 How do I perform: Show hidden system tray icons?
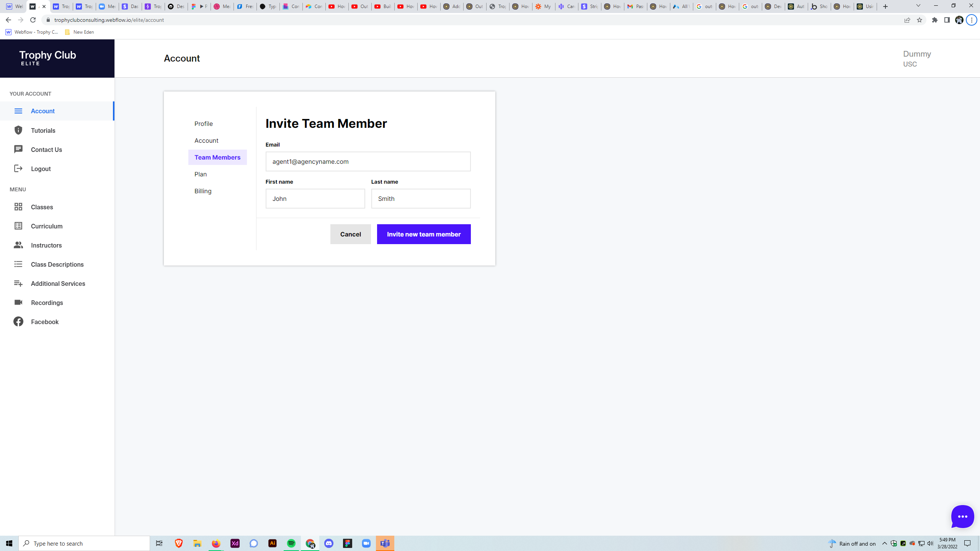coord(884,543)
